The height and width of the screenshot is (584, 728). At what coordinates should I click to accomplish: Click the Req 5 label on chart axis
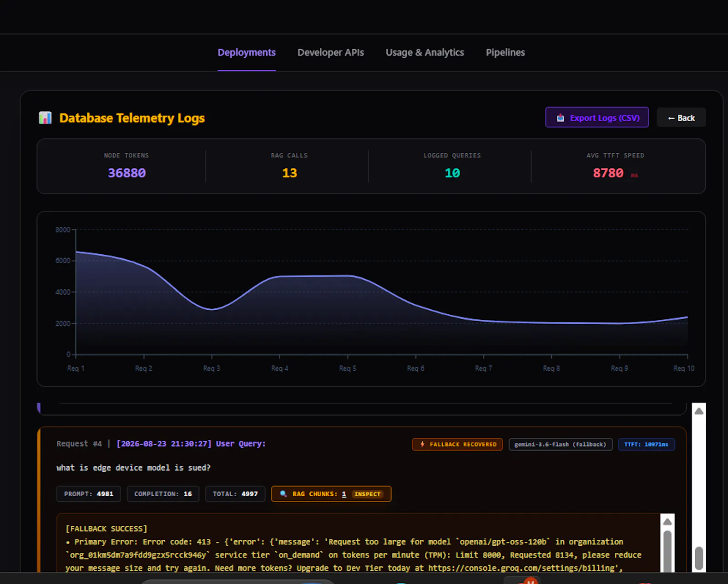click(348, 368)
